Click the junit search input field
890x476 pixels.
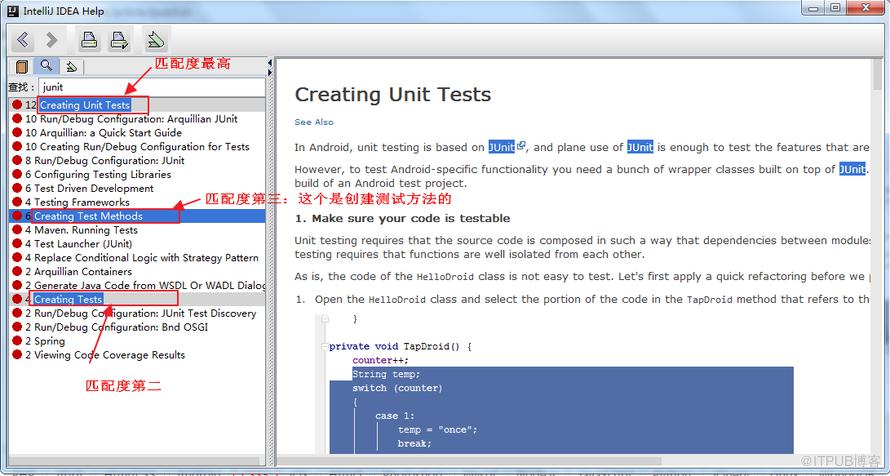point(152,87)
